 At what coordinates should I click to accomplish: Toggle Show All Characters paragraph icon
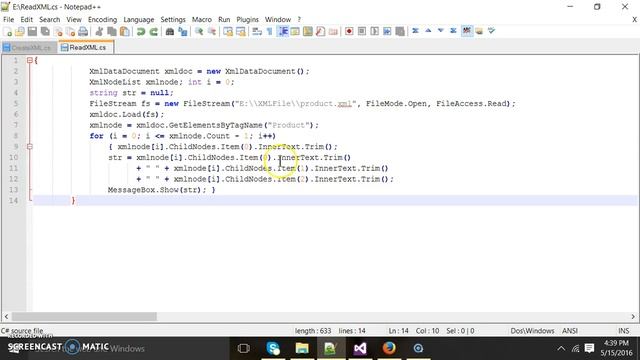point(269,31)
